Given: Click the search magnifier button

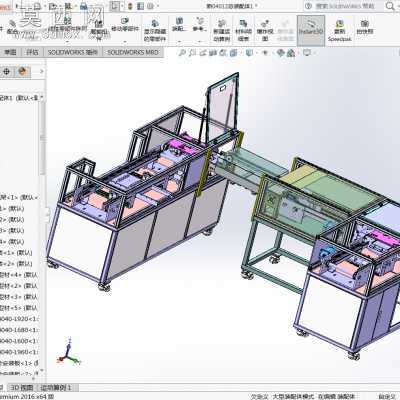Looking at the screenshot, I should coord(390,6).
